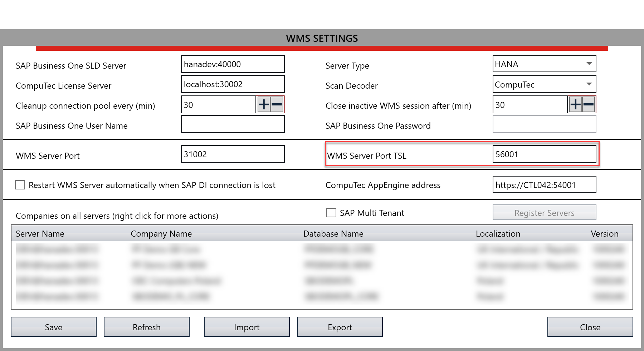The image size is (644, 351).
Task: Enable restart WMS Server when SAP DI connection lost
Action: point(20,185)
